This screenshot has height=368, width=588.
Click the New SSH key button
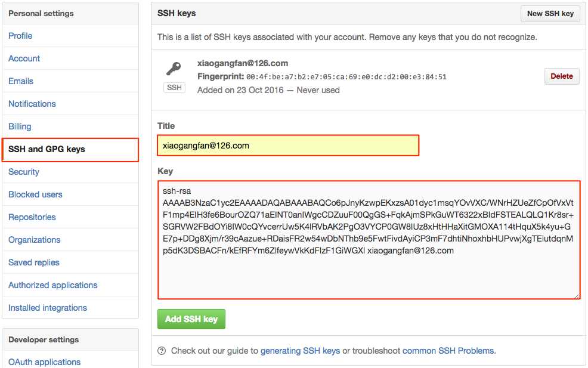point(550,14)
